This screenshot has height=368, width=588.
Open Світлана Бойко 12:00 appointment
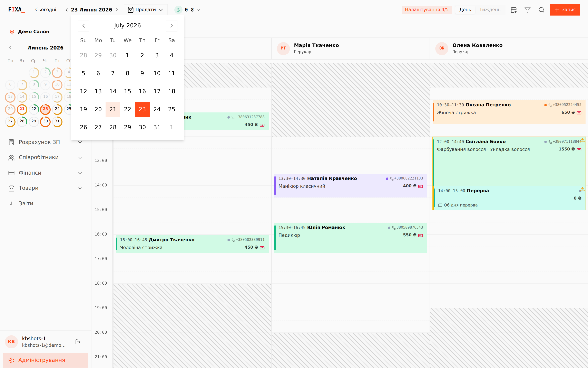pos(509,161)
